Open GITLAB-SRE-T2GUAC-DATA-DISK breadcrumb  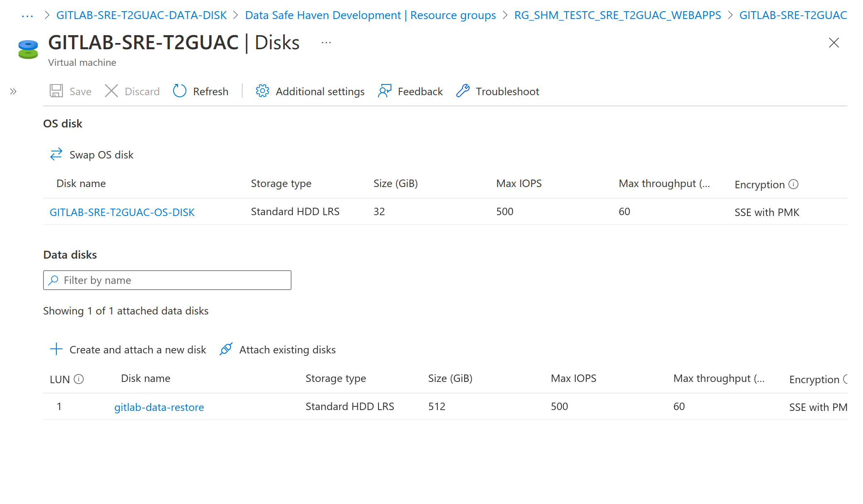[x=142, y=15]
